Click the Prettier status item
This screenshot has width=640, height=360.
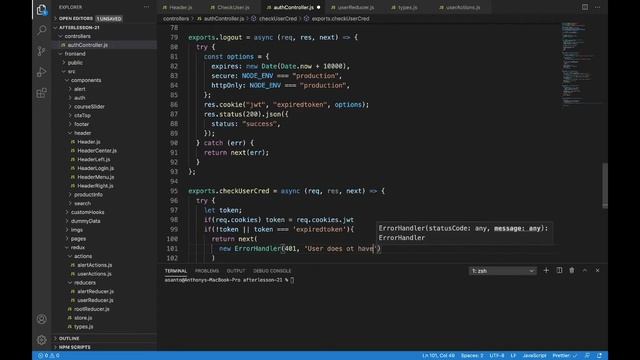pos(564,356)
